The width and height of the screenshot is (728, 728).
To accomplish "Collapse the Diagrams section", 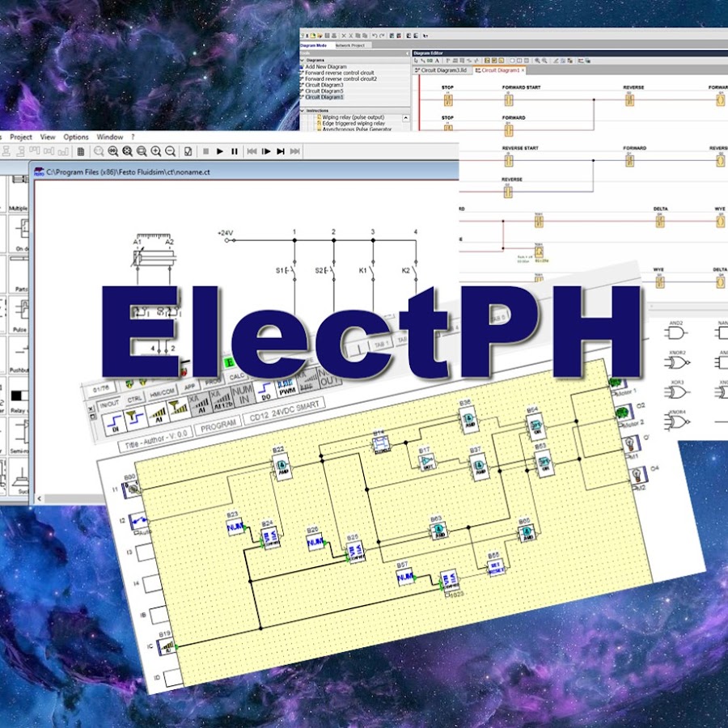I will point(302,61).
